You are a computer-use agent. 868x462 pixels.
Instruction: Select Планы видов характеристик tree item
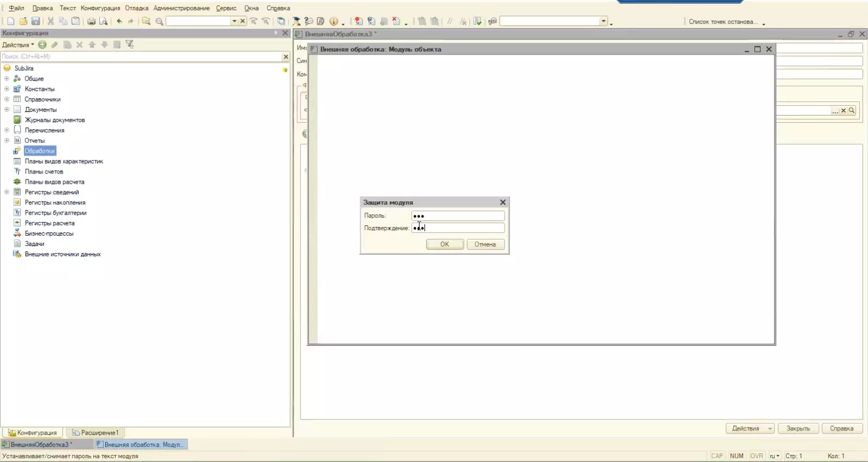[64, 161]
